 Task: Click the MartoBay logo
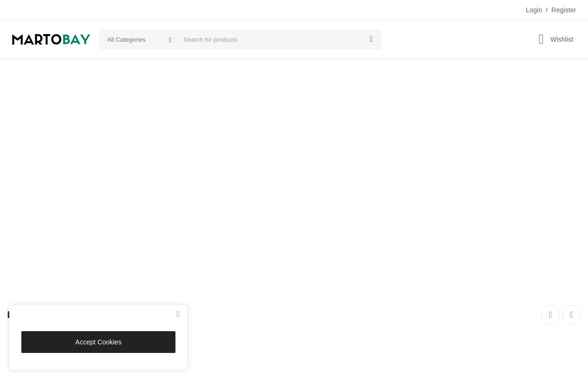[51, 39]
